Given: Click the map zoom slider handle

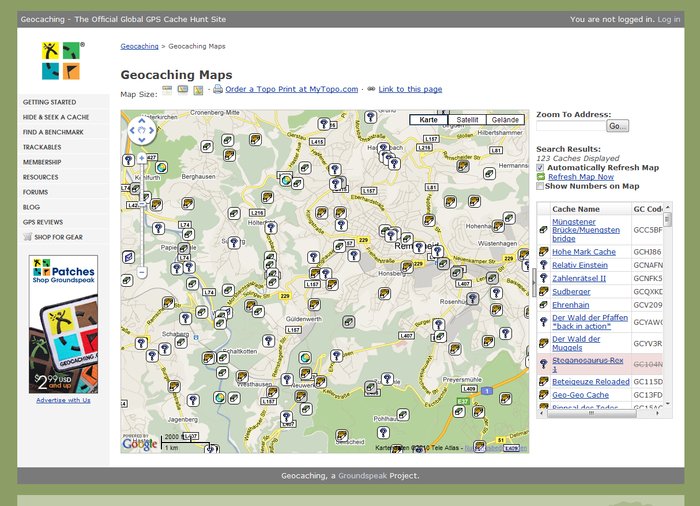Looking at the screenshot, I should coord(142,203).
